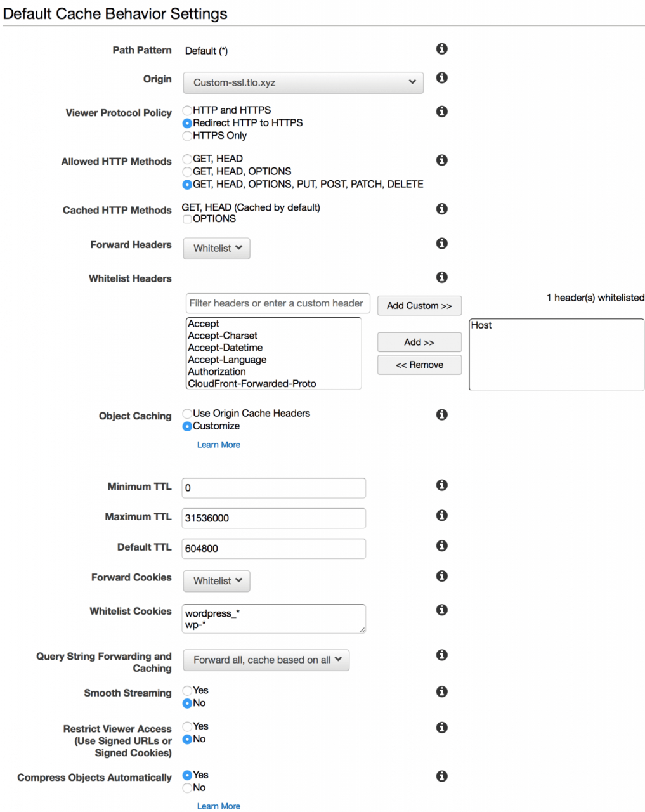
Task: Click the << Remove button
Action: point(419,365)
